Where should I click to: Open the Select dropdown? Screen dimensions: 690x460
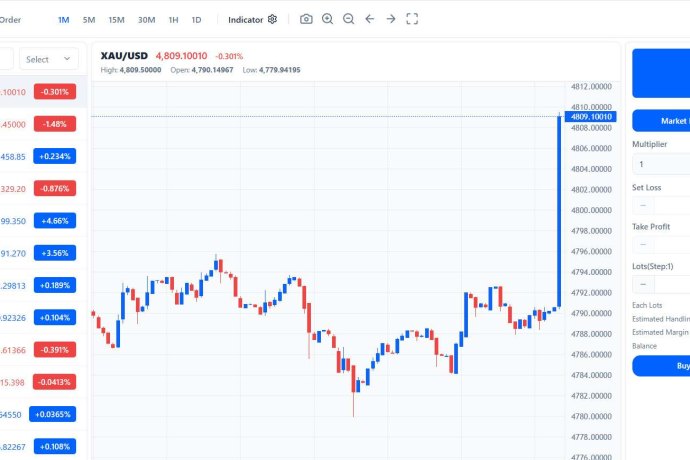[49, 59]
